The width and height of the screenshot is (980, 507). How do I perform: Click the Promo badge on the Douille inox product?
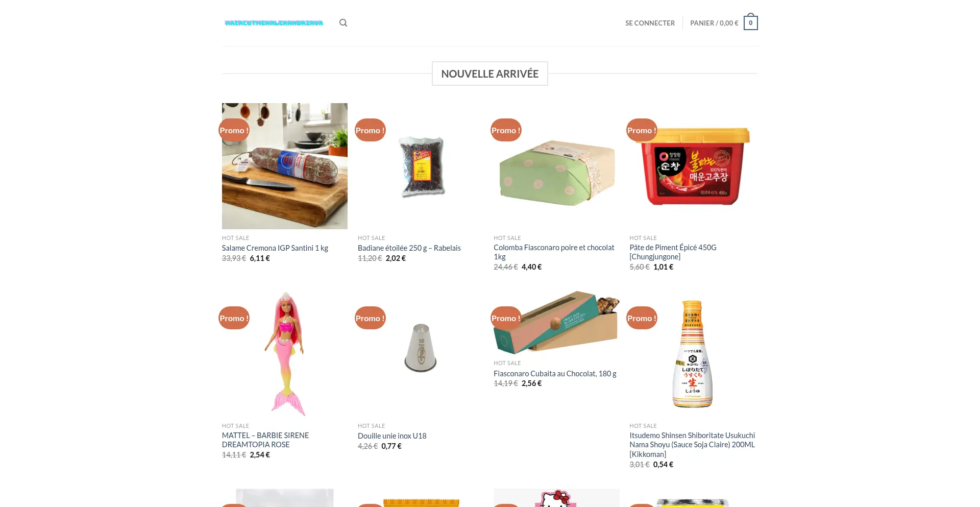tap(370, 318)
